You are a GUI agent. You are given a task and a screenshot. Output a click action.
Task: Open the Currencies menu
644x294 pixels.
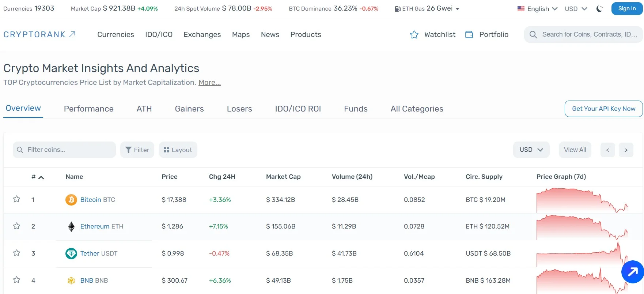[115, 34]
